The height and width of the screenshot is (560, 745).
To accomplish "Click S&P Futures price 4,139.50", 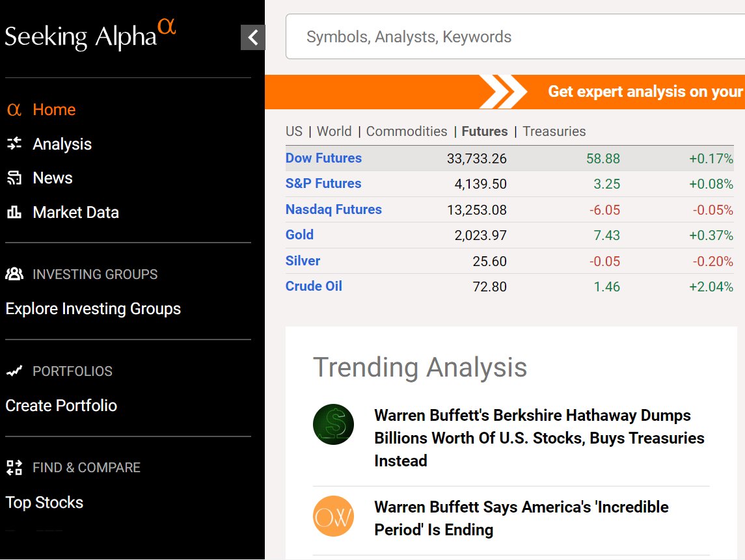I will (480, 184).
